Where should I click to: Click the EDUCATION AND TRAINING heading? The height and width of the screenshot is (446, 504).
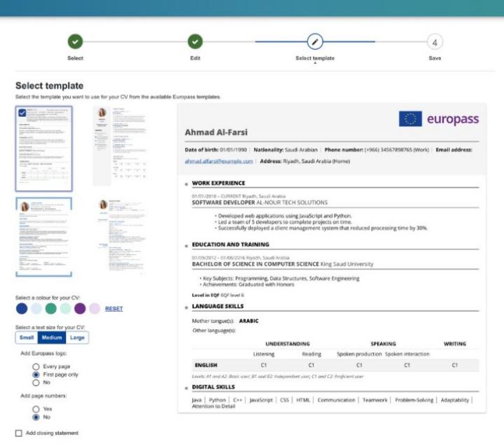point(230,244)
